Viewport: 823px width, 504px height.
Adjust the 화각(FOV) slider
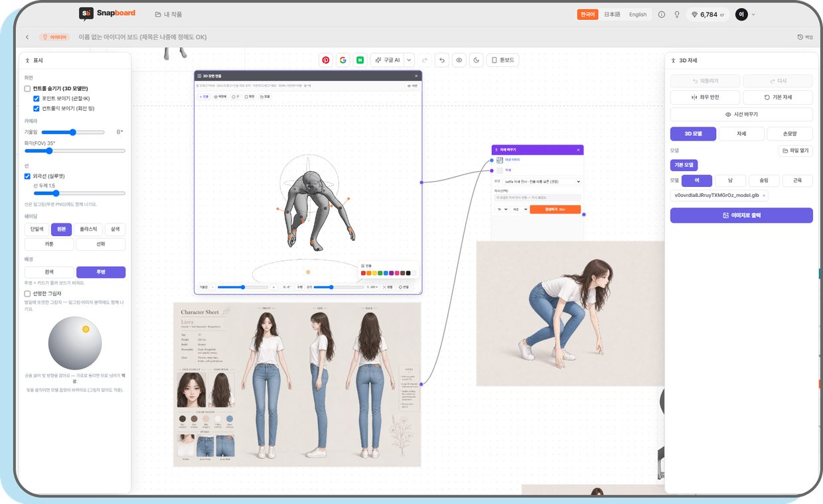[x=75, y=151]
